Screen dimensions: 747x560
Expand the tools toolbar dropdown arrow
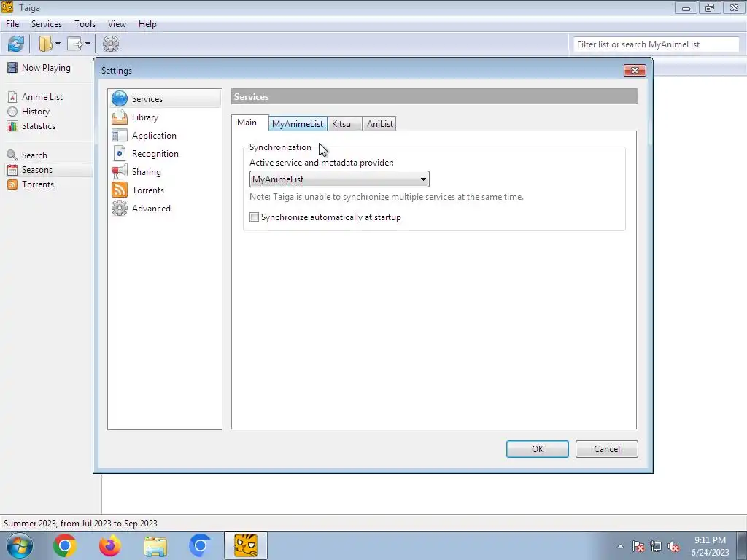[88, 44]
